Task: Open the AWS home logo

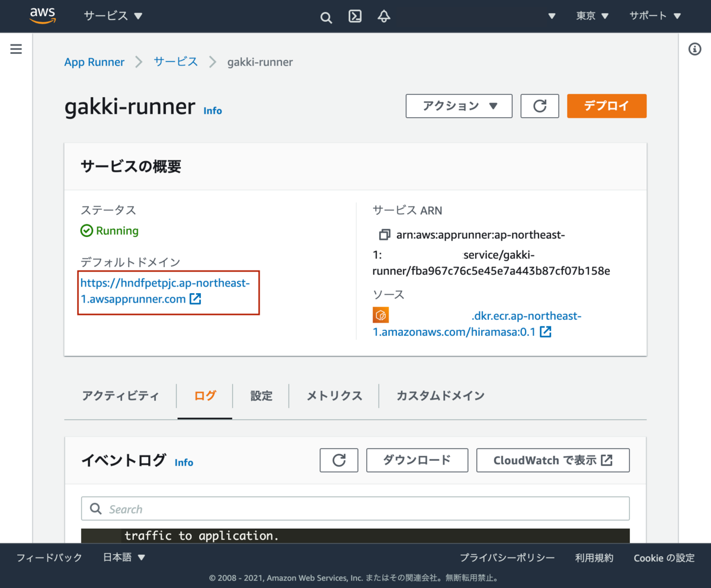Action: pos(42,15)
